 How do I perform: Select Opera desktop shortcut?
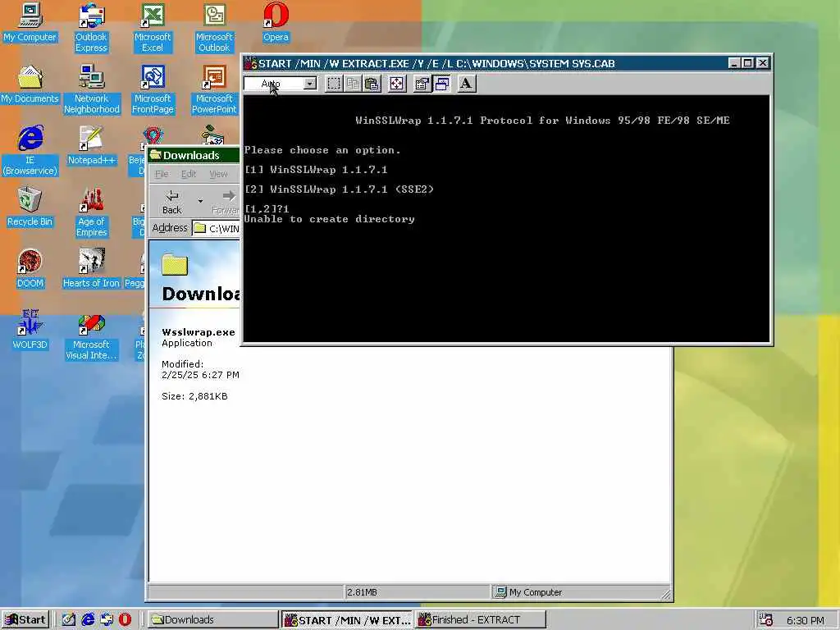click(276, 22)
